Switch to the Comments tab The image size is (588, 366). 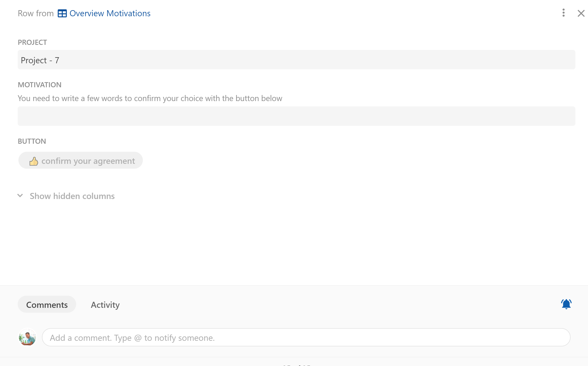[47, 304]
